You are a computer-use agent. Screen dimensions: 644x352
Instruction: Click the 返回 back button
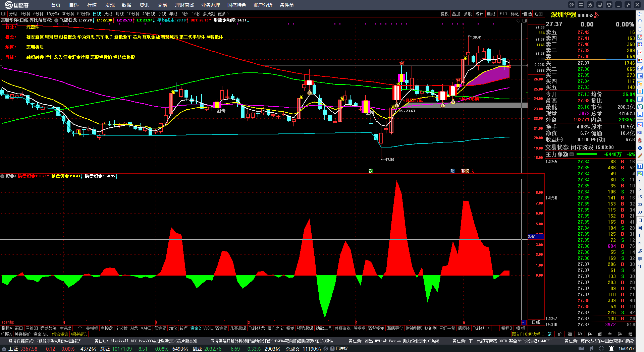pyautogui.click(x=539, y=14)
